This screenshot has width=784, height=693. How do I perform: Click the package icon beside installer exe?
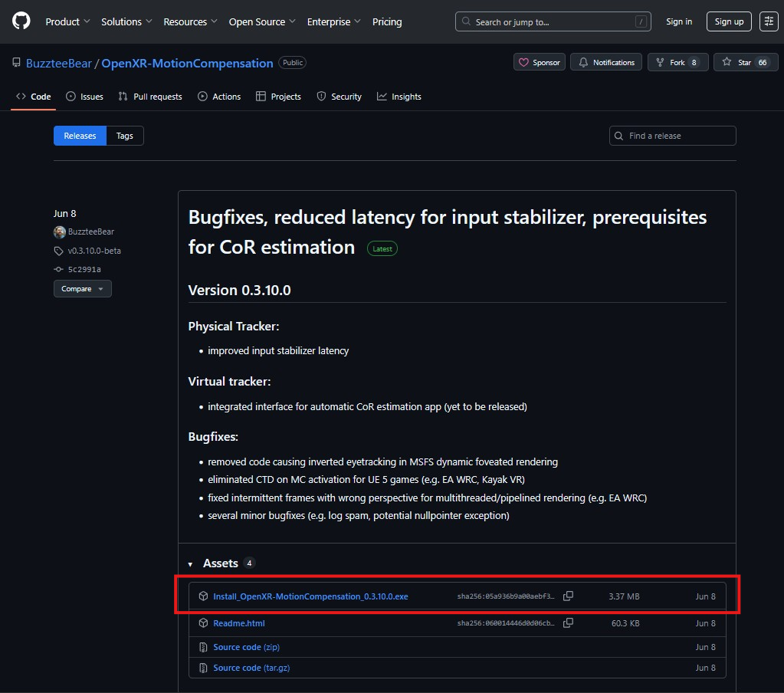coord(203,596)
